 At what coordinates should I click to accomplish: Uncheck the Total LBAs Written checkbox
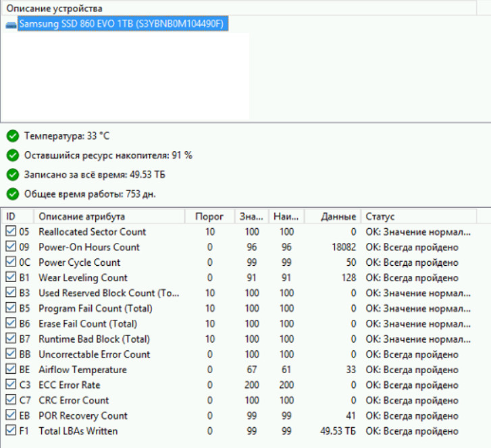(10, 431)
